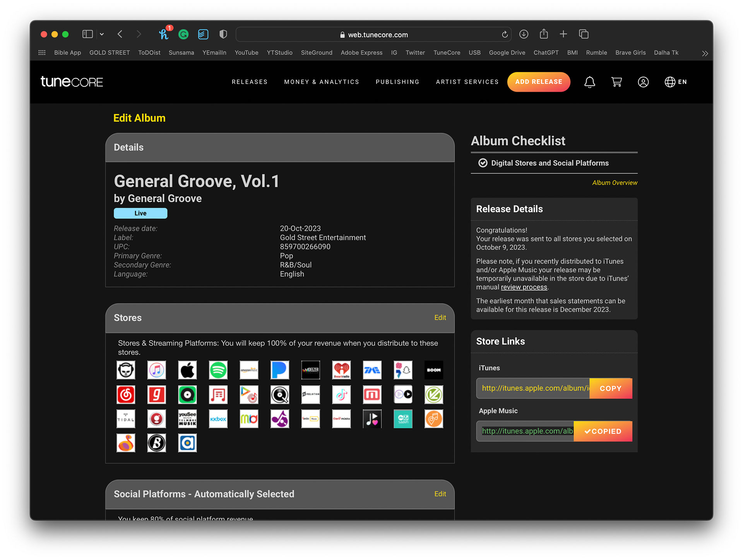This screenshot has height=560, width=743.
Task: Open the Google Drive bookmark
Action: (x=507, y=53)
